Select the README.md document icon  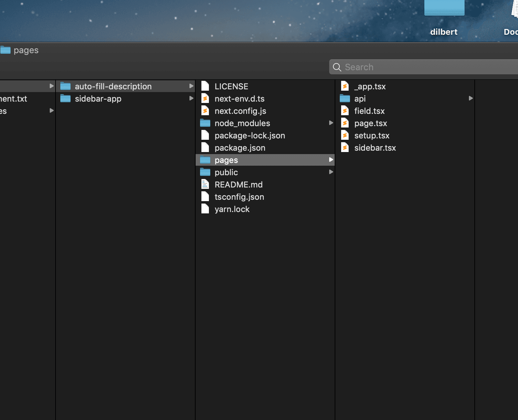(205, 184)
